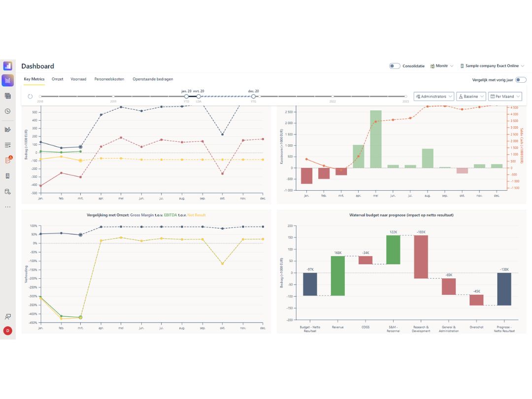Click the Waterval budget naar prognose title
This screenshot has height=399, width=532.
[x=401, y=215]
